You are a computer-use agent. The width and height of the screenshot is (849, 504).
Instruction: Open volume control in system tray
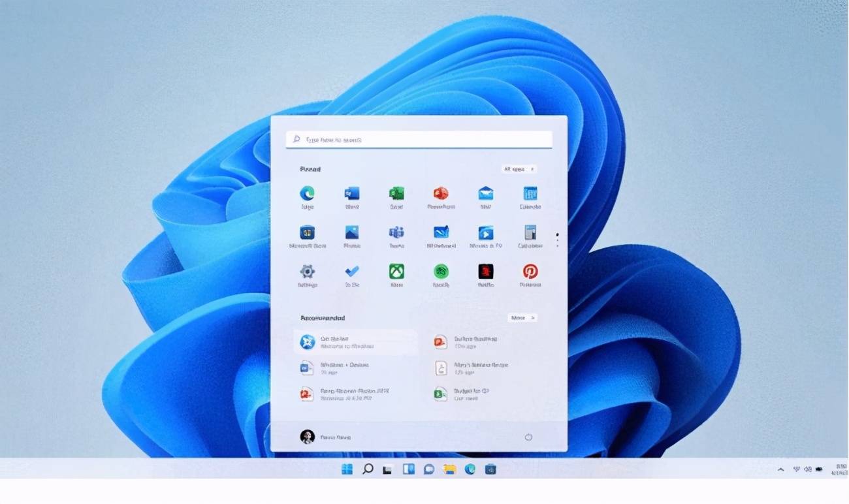coord(808,469)
